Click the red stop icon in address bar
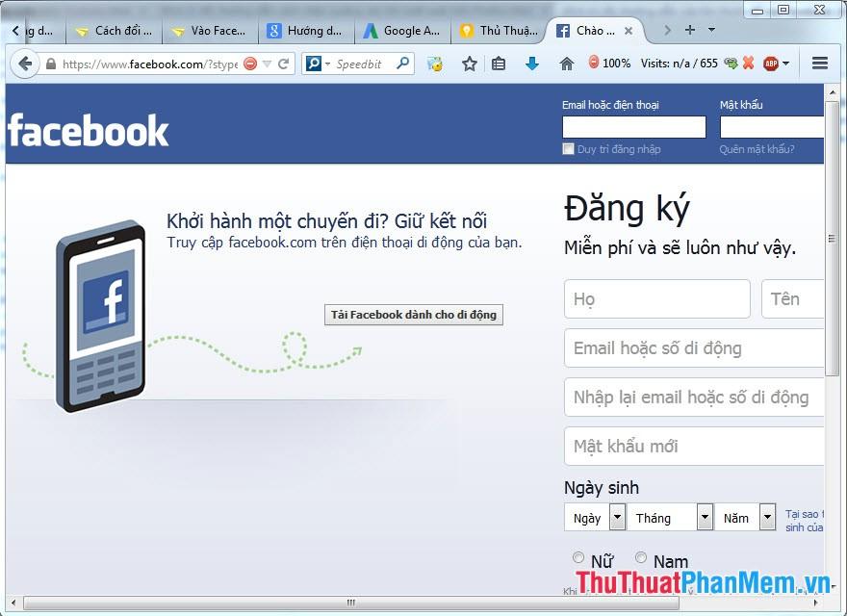 250,64
